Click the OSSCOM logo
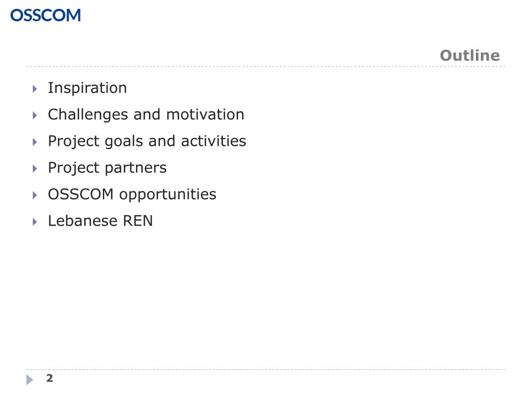This screenshot has width=532, height=399. click(x=46, y=16)
